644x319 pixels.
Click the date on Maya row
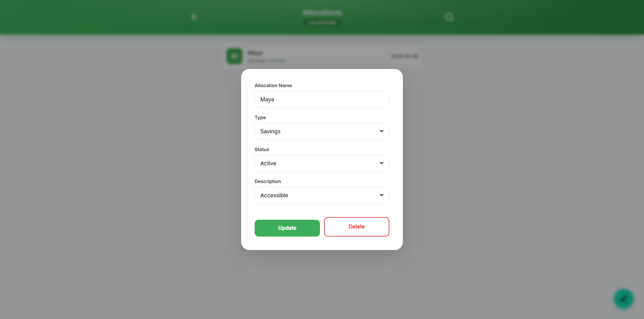point(405,56)
